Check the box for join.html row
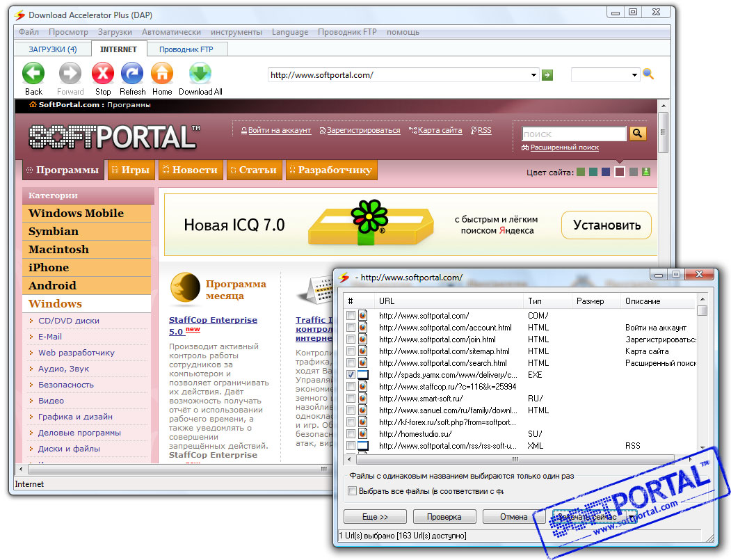The height and width of the screenshot is (560, 731). [x=351, y=339]
